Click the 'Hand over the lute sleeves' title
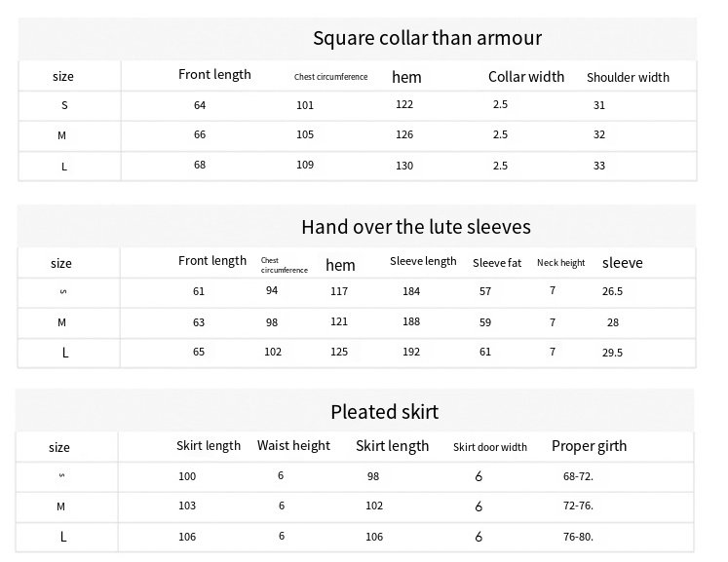This screenshot has width=728, height=562. pos(416,227)
